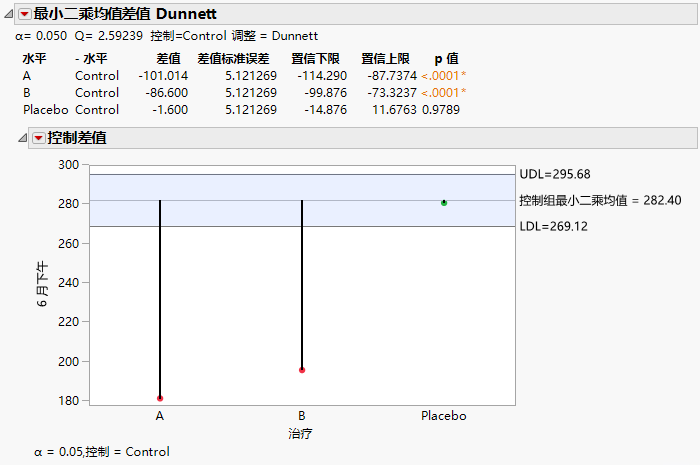Click the upper confidence value -87.7374
This screenshot has height=465, width=700.
point(392,76)
